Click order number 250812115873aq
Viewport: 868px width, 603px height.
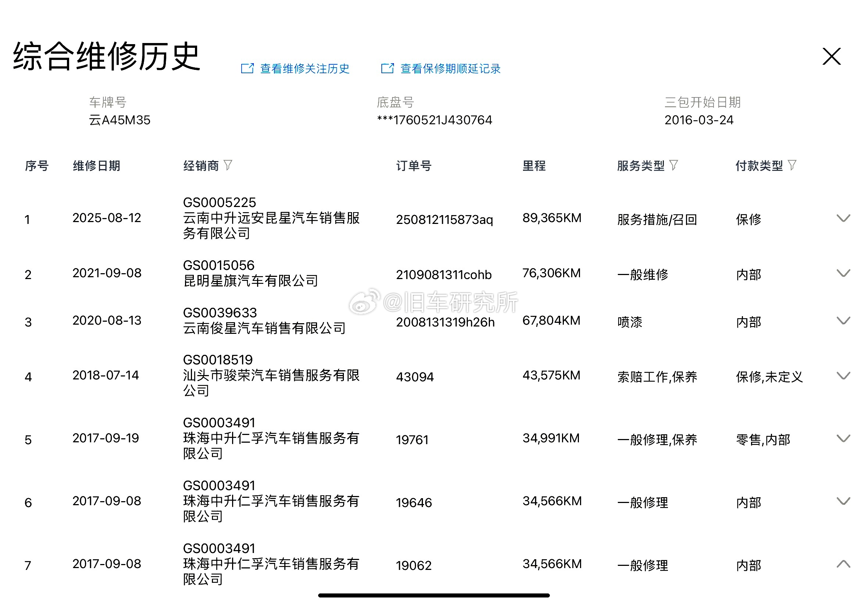tap(444, 220)
